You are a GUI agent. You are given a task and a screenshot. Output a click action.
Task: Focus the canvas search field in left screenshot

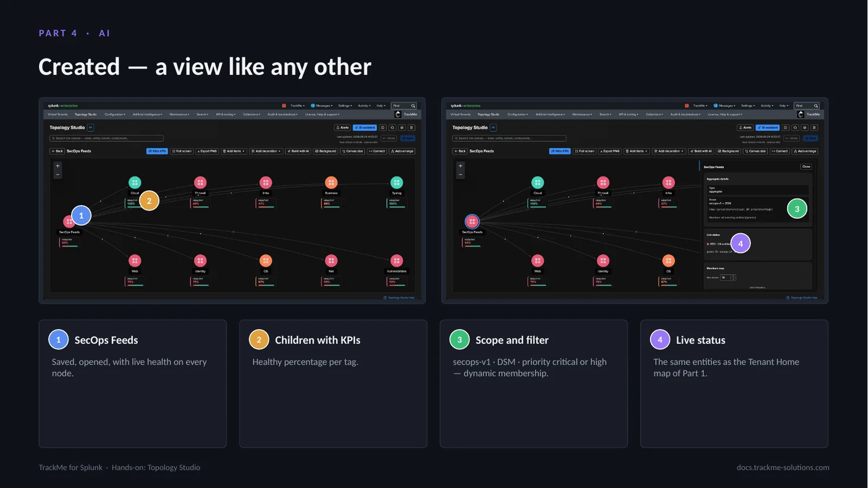[106, 138]
